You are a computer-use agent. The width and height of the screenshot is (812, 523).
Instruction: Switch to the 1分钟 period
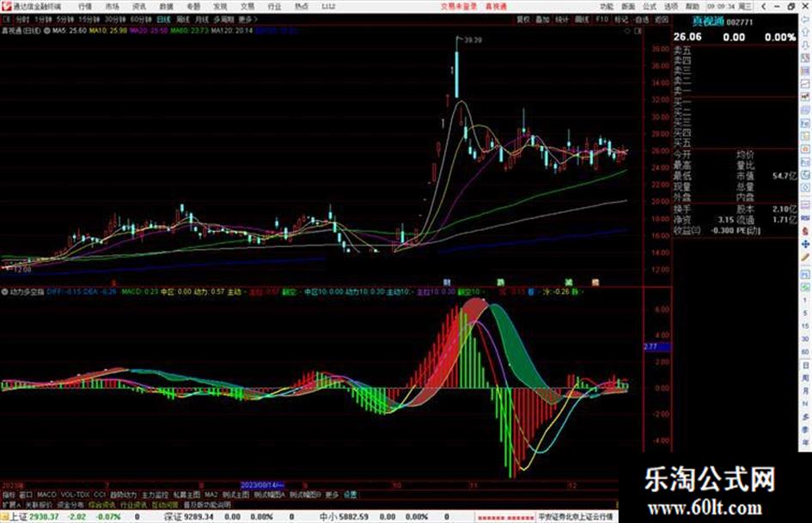(43, 19)
